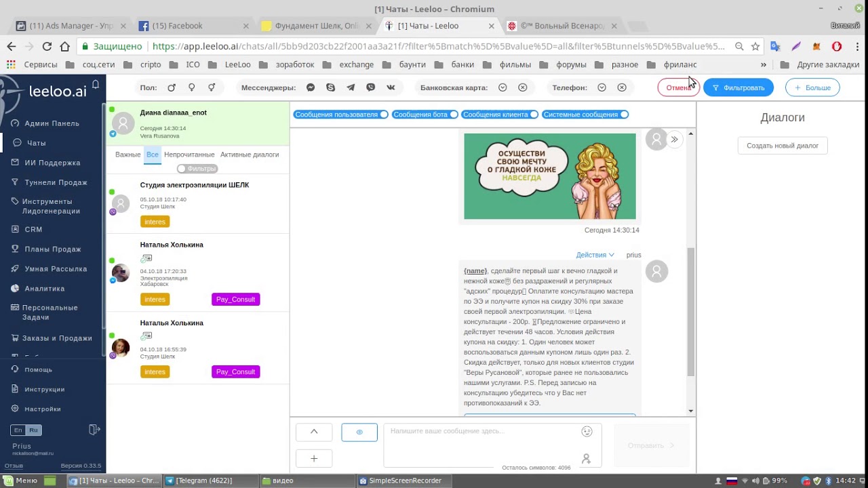Switch to Непрочитанные chats tab
The width and height of the screenshot is (868, 488).
(x=189, y=155)
